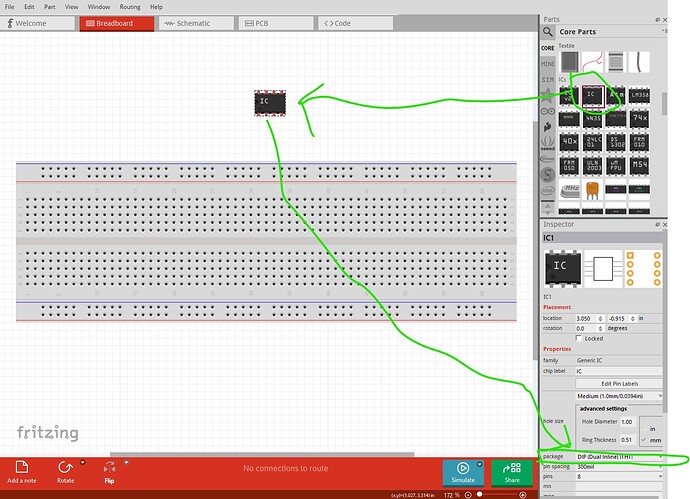The height and width of the screenshot is (499, 690).
Task: Click the Edit Pin Labels button
Action: click(620, 383)
